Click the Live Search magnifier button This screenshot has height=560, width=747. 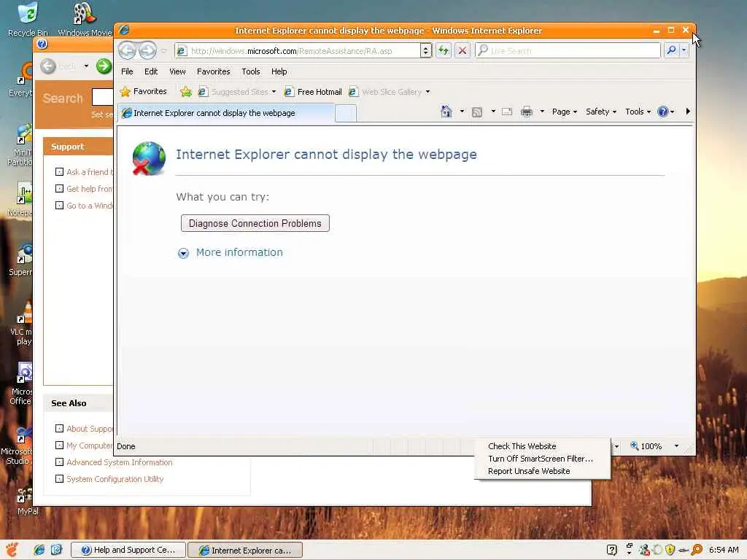tap(671, 50)
